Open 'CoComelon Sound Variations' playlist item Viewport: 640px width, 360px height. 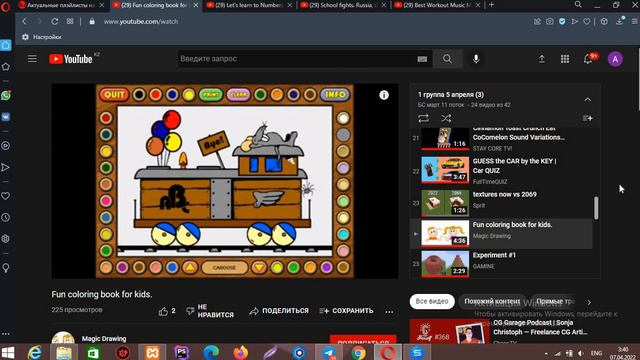502,140
